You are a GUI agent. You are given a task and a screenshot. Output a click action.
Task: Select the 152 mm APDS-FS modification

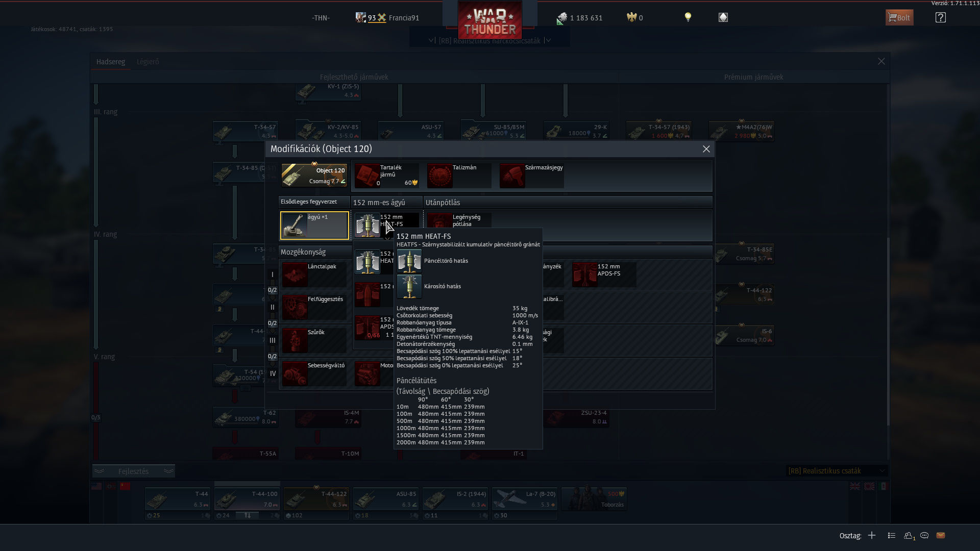click(x=604, y=274)
